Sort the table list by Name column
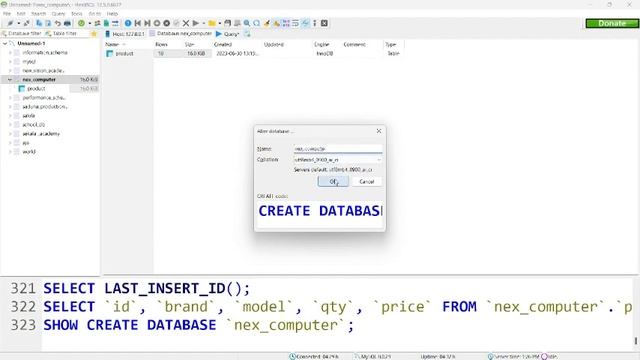This screenshot has height=360, width=640. [129, 44]
